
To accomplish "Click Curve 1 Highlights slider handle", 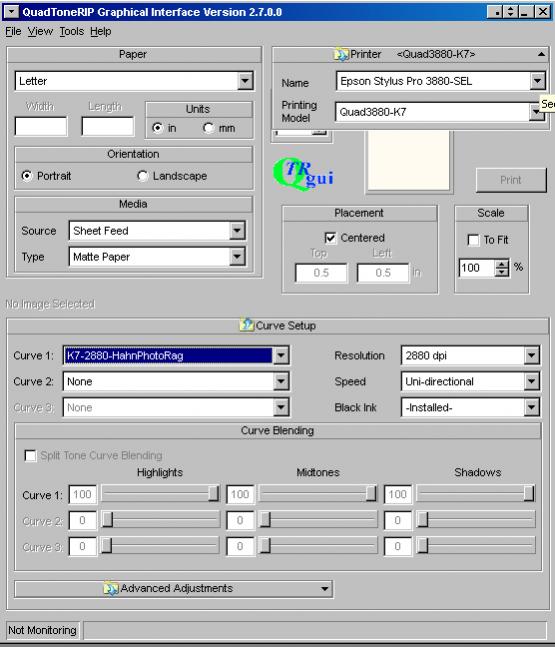I will tap(214, 494).
